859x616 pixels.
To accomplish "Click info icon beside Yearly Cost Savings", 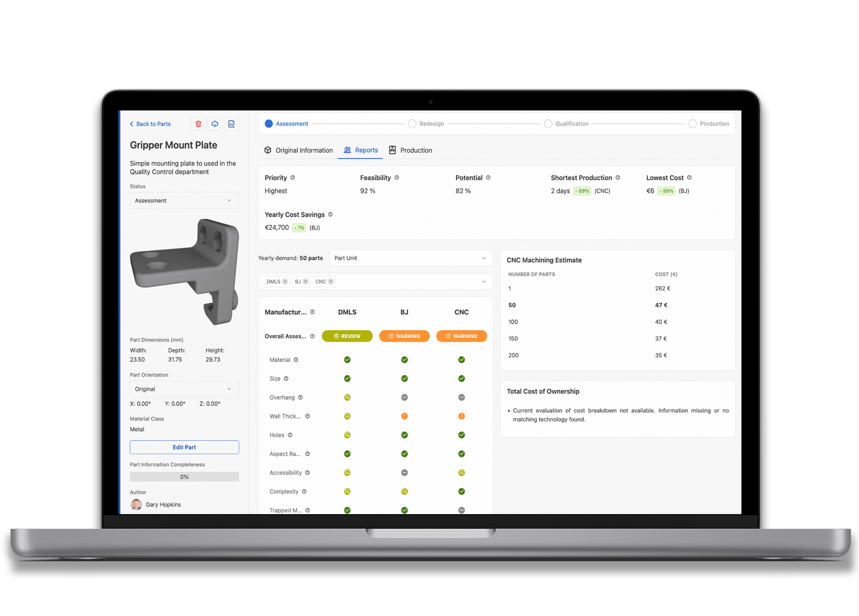I will point(330,215).
